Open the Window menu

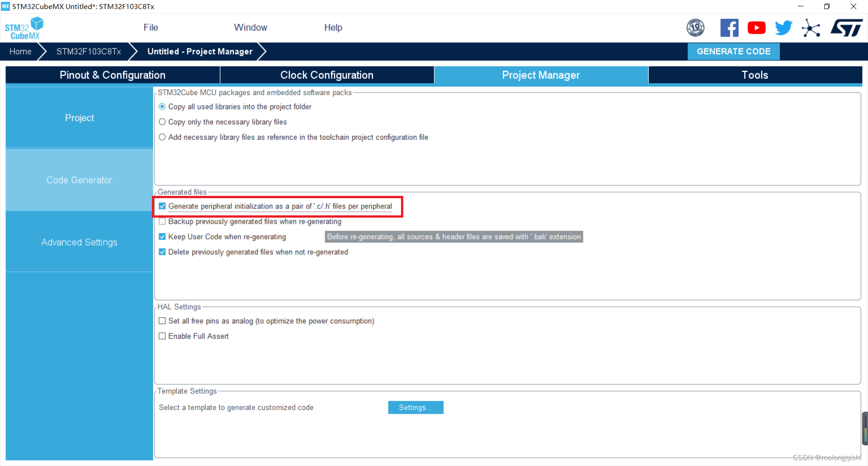250,28
